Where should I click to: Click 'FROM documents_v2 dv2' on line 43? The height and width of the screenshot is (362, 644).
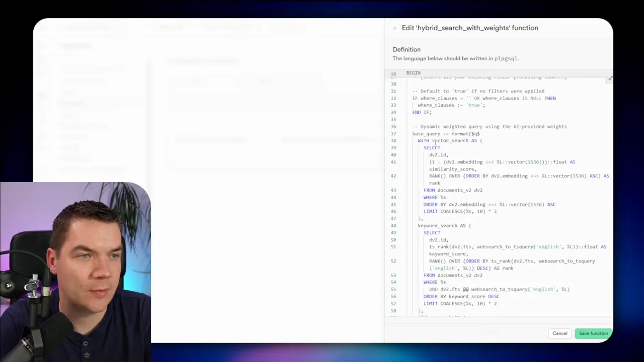453,191
